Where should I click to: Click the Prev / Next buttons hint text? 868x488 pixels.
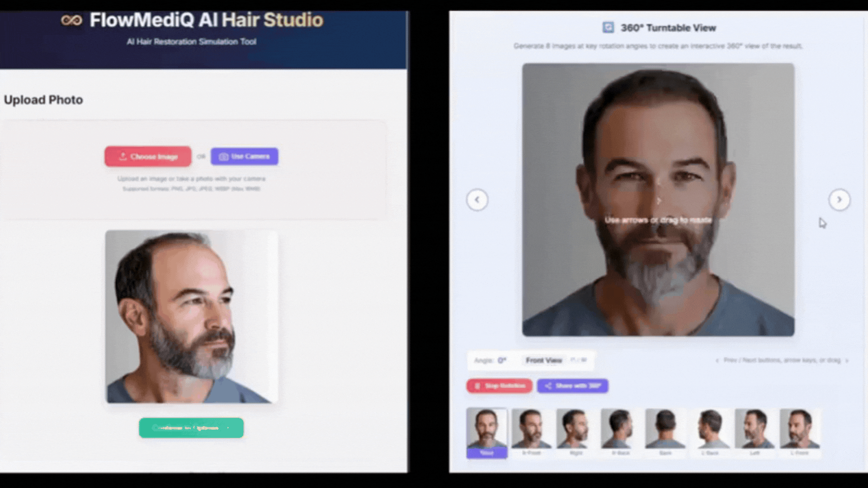[x=782, y=360]
